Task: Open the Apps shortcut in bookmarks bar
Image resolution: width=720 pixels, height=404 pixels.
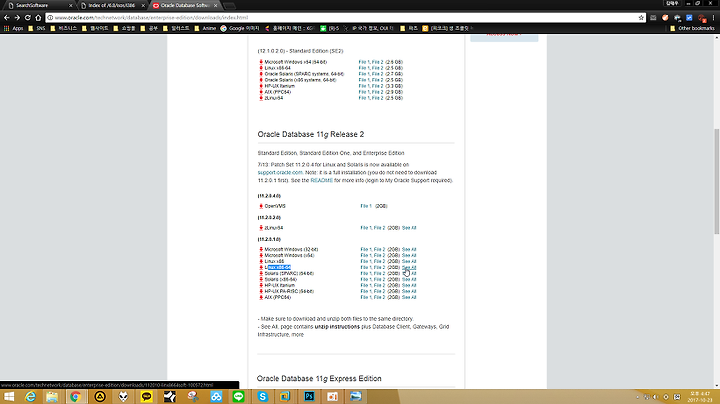Action: (14, 28)
